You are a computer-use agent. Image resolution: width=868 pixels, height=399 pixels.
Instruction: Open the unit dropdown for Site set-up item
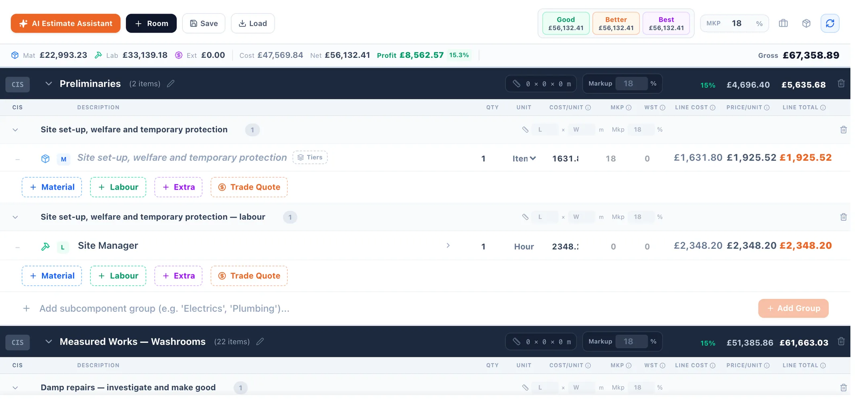524,158
